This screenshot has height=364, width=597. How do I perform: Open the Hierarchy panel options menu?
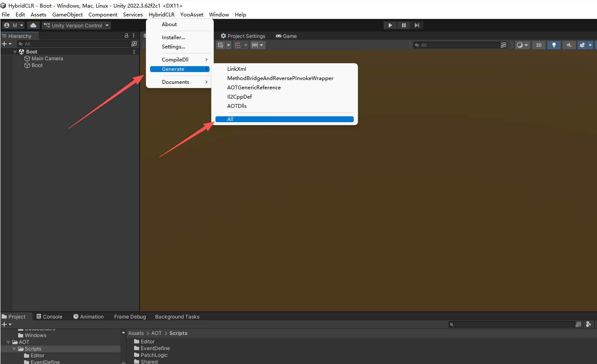[134, 36]
